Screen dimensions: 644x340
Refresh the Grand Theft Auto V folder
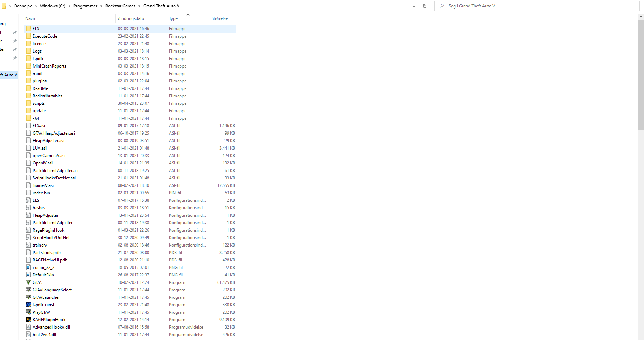(x=424, y=6)
